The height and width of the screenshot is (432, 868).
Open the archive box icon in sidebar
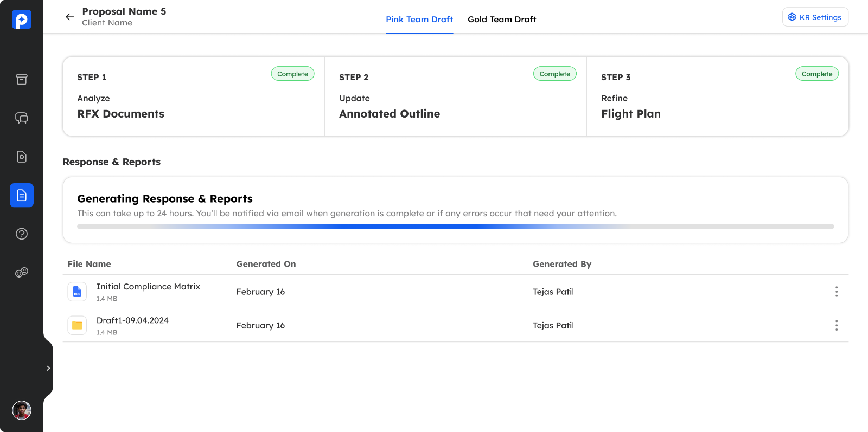click(x=22, y=80)
